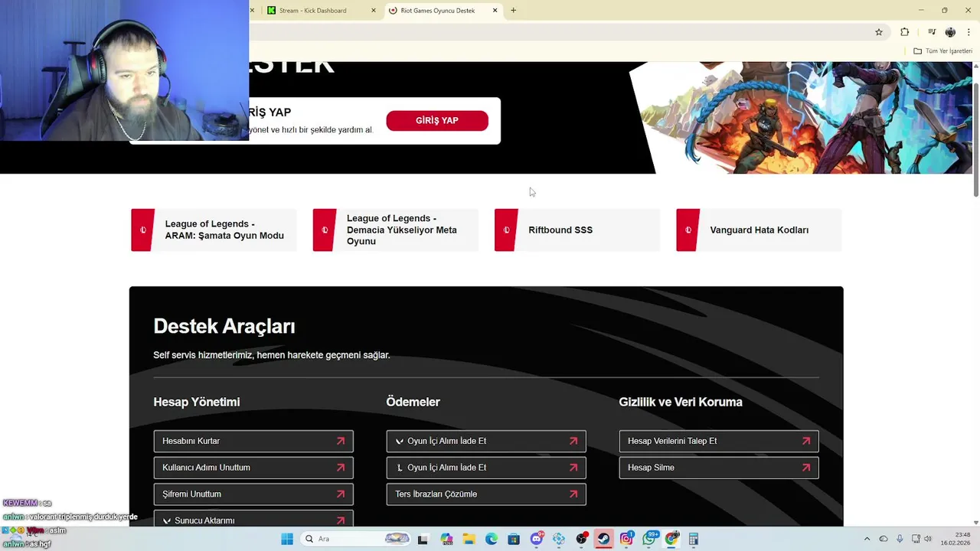The image size is (980, 551).
Task: Click the Ödemeler heading
Action: (x=413, y=402)
